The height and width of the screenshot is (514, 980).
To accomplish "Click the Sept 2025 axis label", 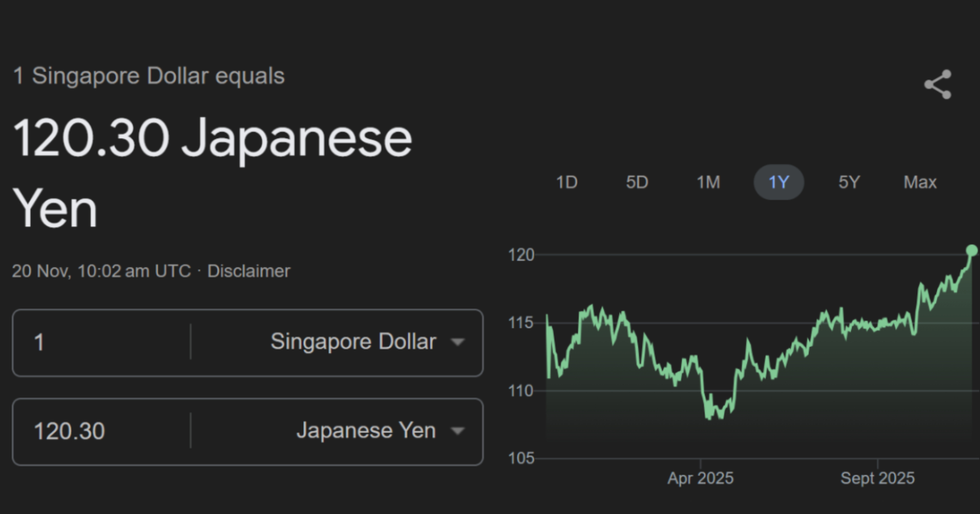I will (877, 478).
